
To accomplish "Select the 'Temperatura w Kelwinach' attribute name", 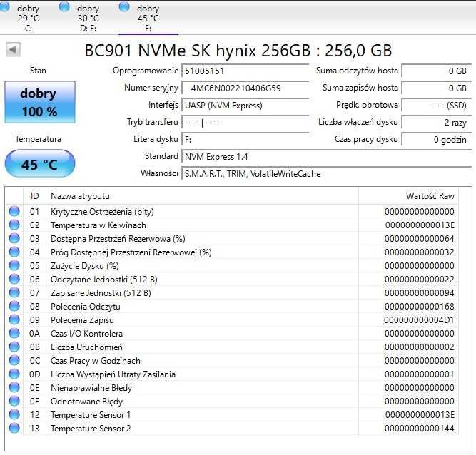I will [x=98, y=225].
